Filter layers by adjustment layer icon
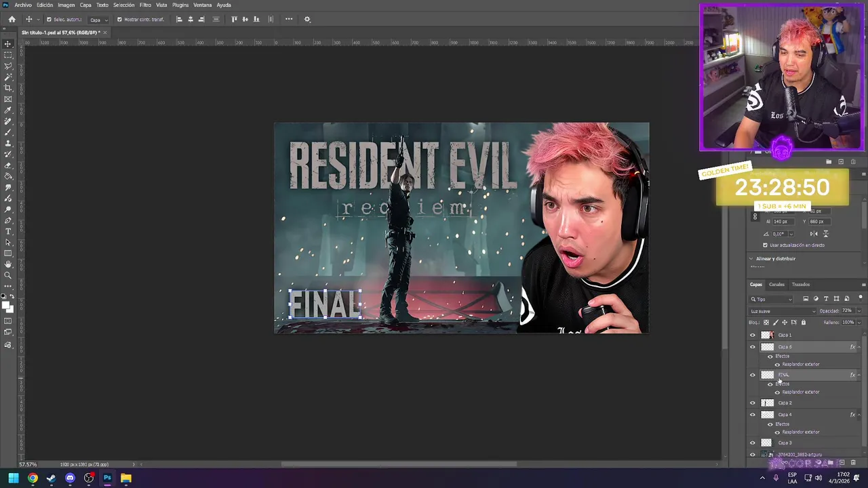This screenshot has height=488, width=868. point(816,299)
